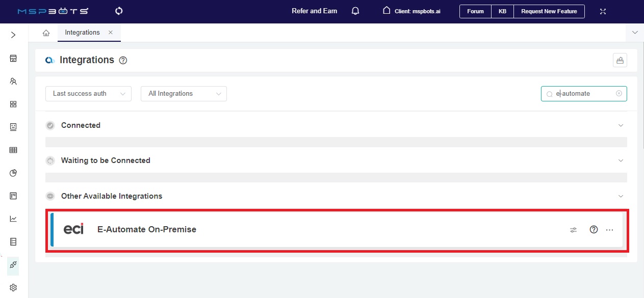Open the E-Automate three-dots more menu
This screenshot has width=644, height=298.
click(x=610, y=230)
